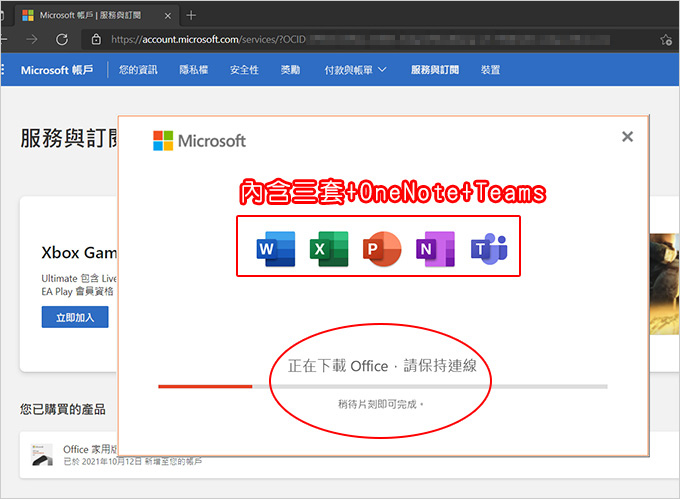Click the EA Play 會員資格 text
This screenshot has width=680, height=499.
77,291
